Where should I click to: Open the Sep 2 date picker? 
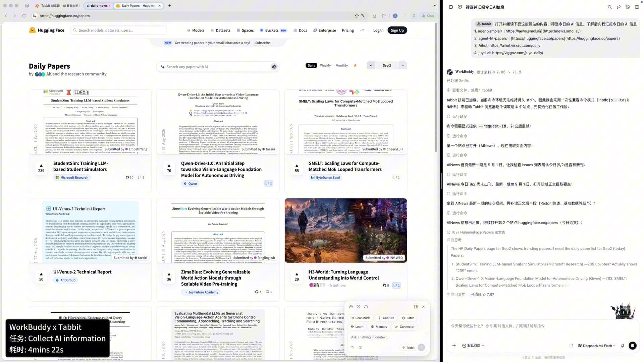387,65
